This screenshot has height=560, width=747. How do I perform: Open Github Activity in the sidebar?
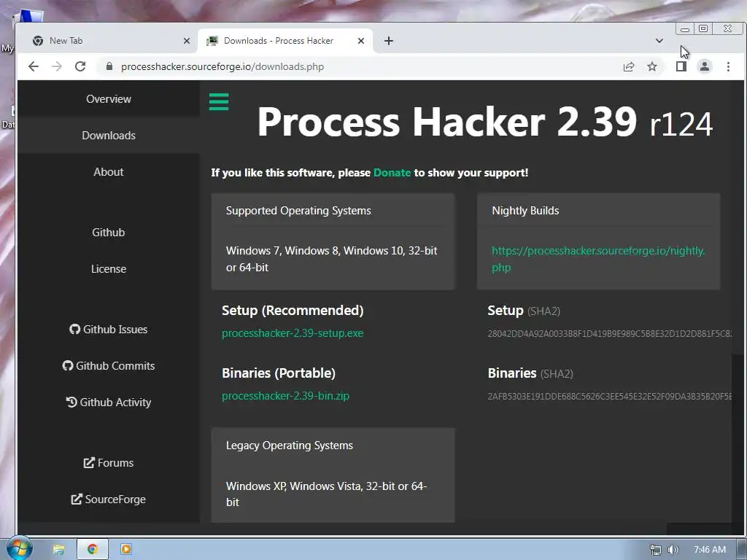point(109,402)
